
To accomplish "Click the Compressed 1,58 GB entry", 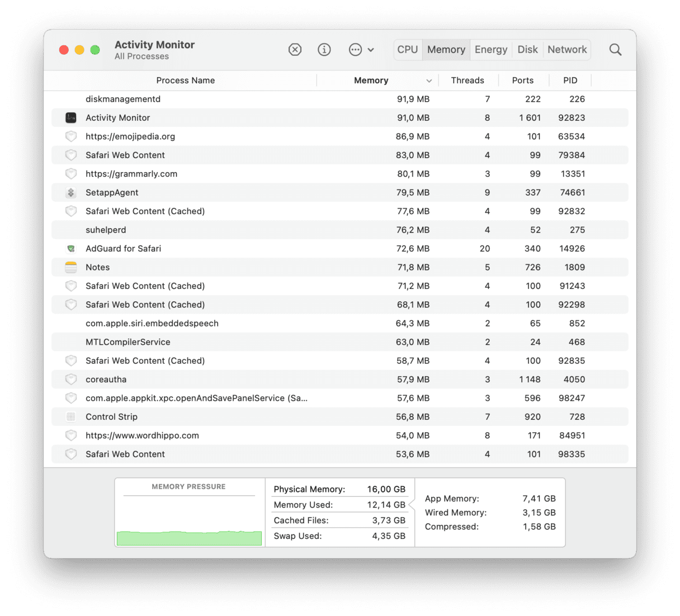I will coord(490,527).
